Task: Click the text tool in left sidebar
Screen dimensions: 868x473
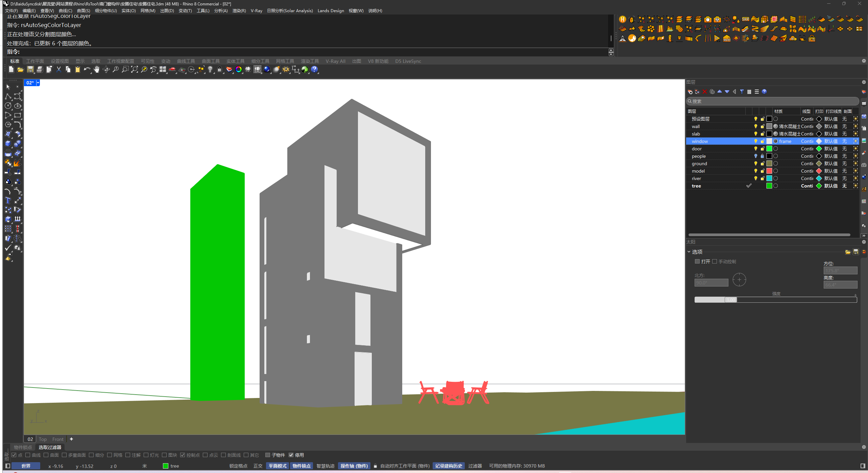Action: click(x=8, y=201)
